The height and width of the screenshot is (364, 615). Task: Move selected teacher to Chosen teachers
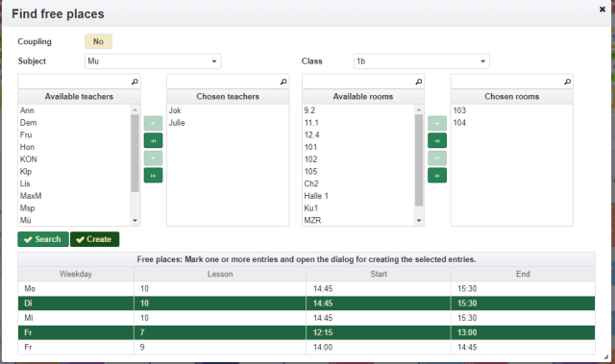click(x=153, y=123)
